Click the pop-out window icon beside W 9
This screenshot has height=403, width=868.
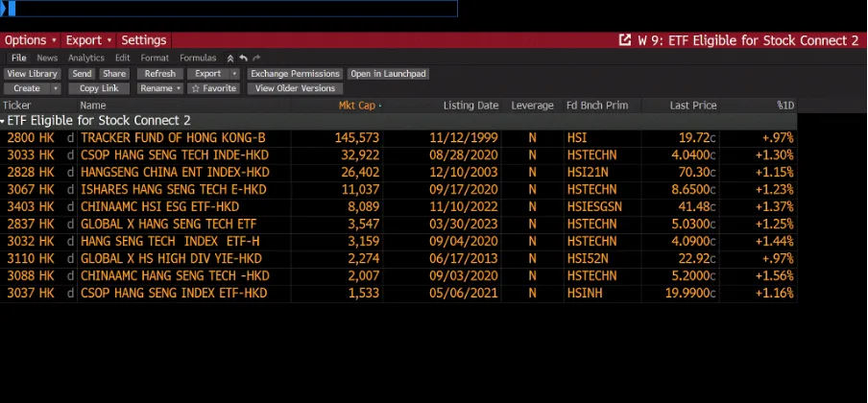625,40
